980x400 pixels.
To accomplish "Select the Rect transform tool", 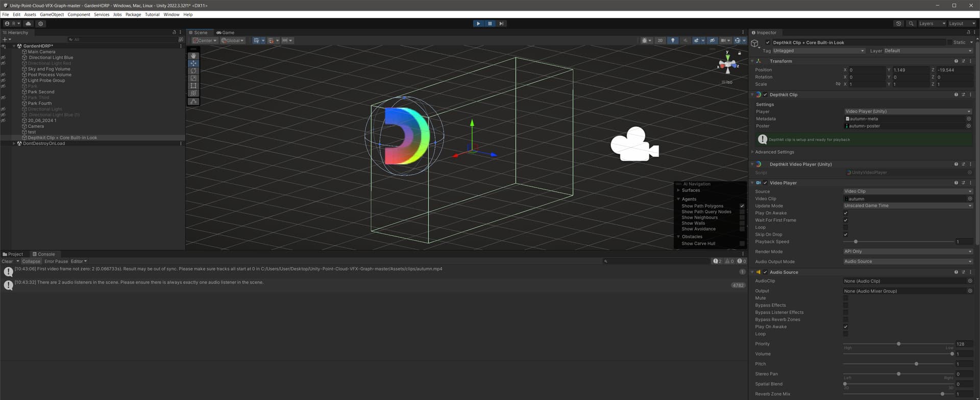I will pyautogui.click(x=193, y=86).
